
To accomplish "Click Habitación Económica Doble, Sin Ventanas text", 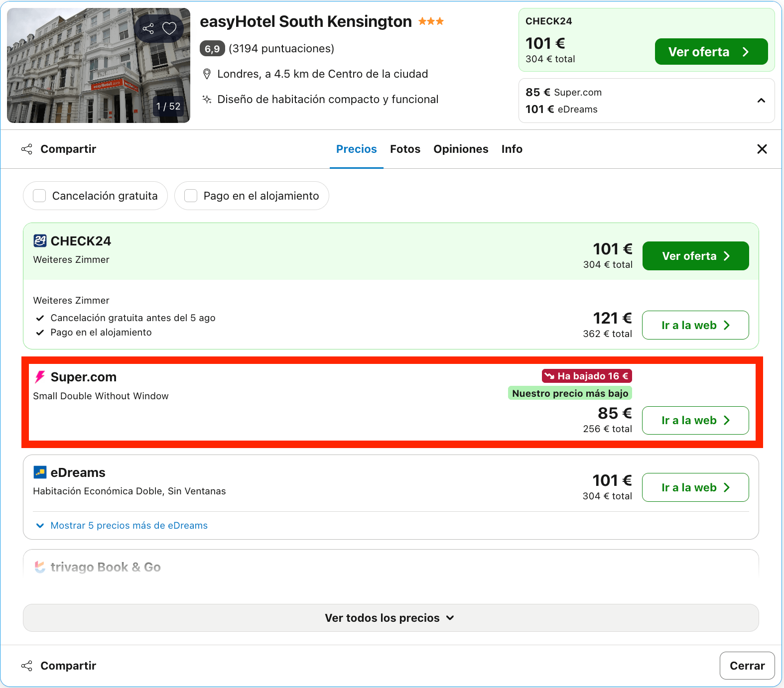I will click(x=129, y=491).
